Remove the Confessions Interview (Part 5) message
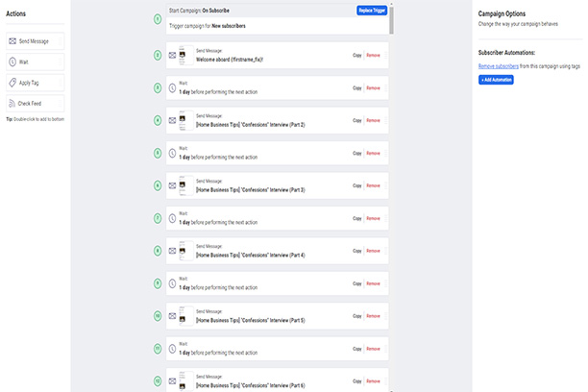Viewport: 588px width, 392px height. [x=373, y=317]
